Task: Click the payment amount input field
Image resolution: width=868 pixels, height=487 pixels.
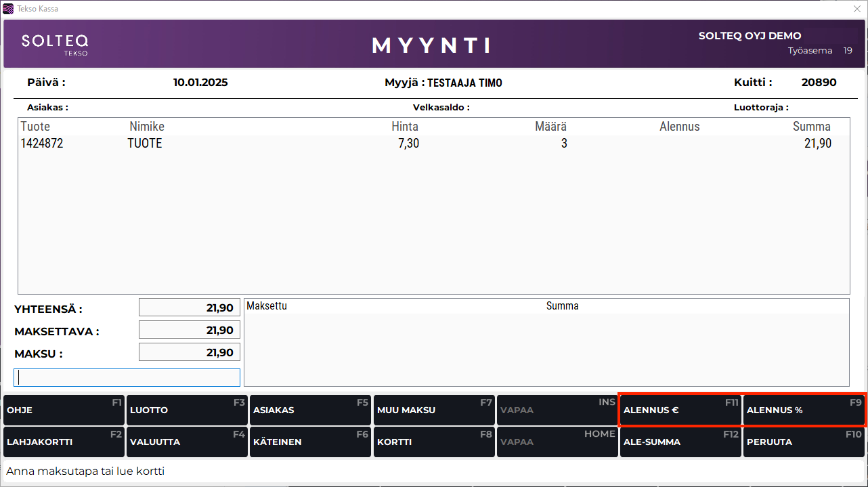Action: point(127,377)
